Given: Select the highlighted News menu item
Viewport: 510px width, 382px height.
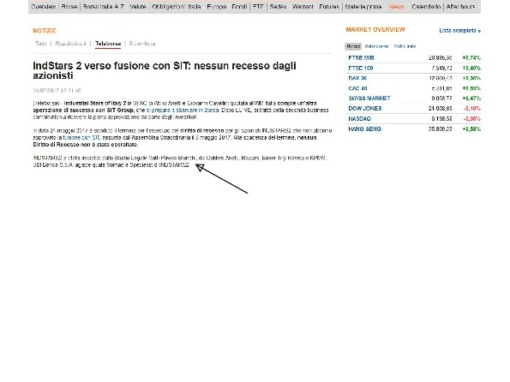Looking at the screenshot, I should click(396, 7).
